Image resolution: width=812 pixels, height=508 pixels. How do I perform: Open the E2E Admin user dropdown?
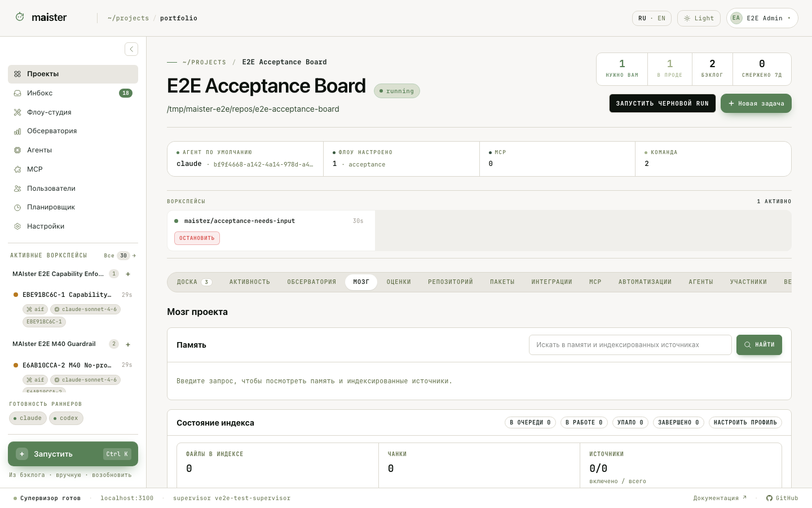pos(762,18)
